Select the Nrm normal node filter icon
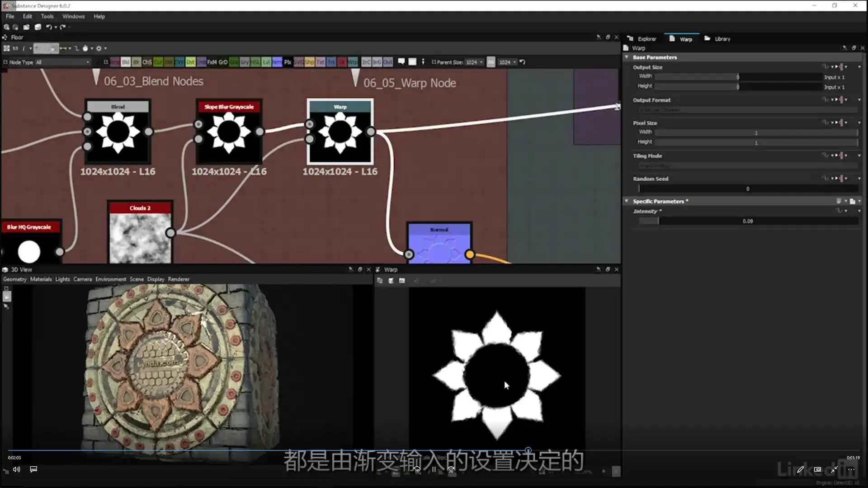The width and height of the screenshot is (868, 488). click(x=277, y=62)
